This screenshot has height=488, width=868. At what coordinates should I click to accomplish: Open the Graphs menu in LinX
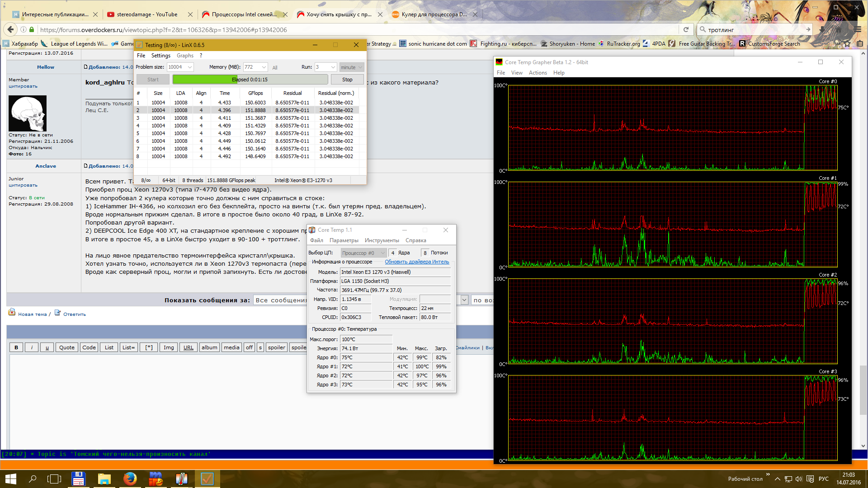(185, 56)
